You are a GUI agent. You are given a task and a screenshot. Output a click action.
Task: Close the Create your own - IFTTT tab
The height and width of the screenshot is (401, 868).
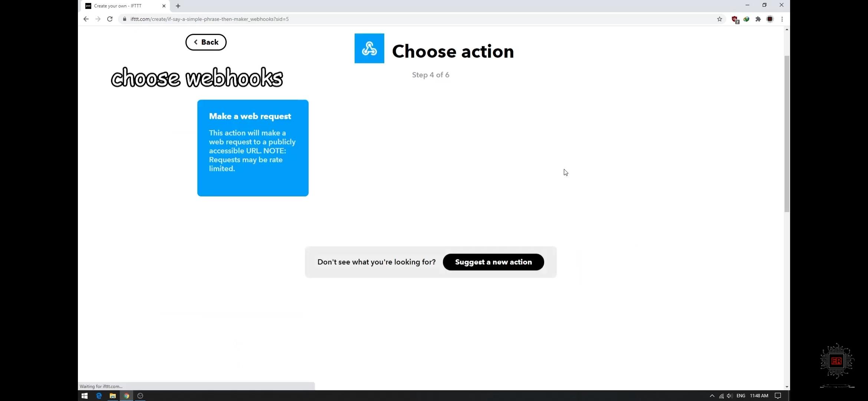tap(164, 6)
